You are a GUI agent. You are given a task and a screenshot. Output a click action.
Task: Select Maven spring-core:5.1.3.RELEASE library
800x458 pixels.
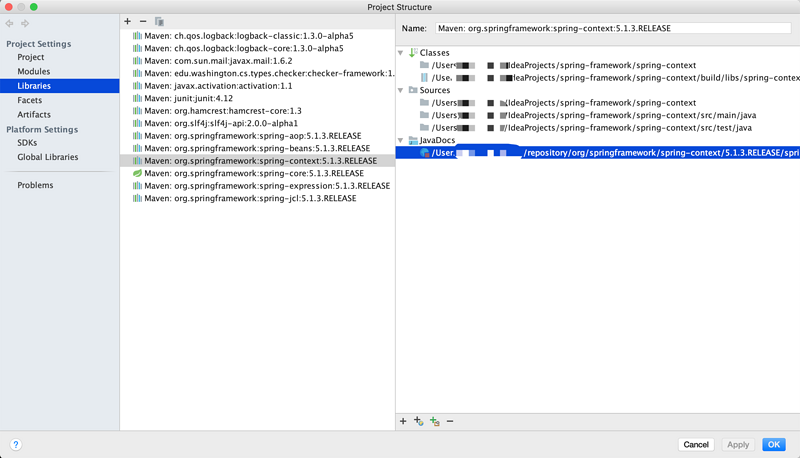(258, 173)
